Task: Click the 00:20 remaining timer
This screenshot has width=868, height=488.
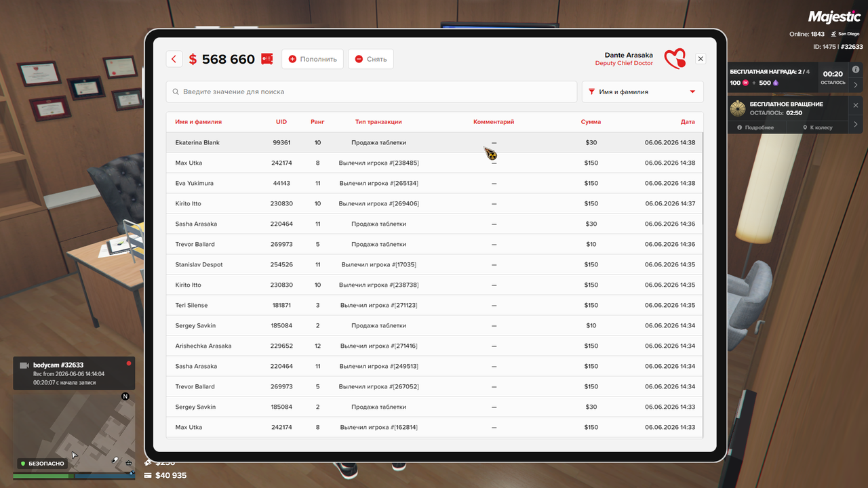Action: pos(833,74)
